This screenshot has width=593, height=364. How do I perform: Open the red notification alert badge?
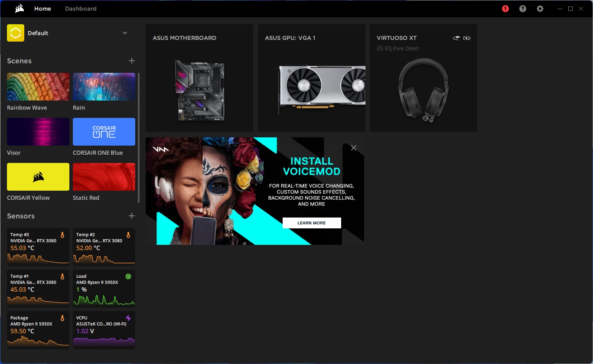505,9
